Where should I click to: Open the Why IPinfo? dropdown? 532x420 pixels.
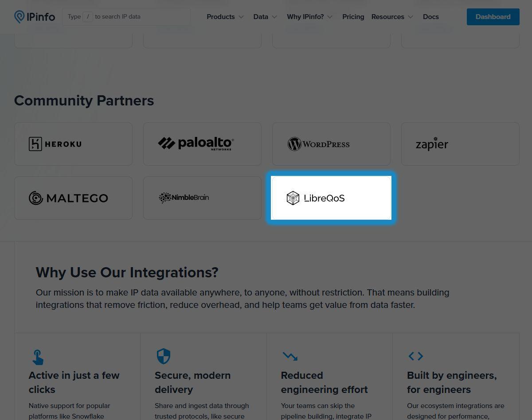pos(309,17)
